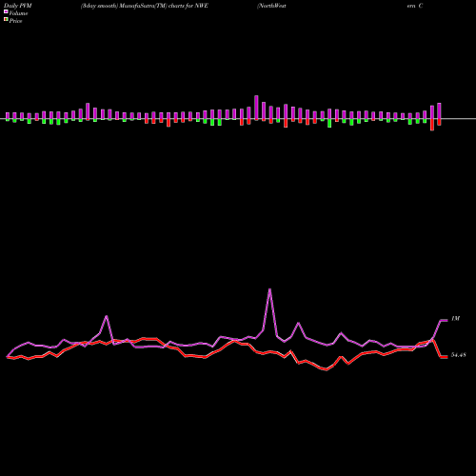Click the lowest dip of red price line
Viewport: 476px width, 476px height.
pos(327,369)
